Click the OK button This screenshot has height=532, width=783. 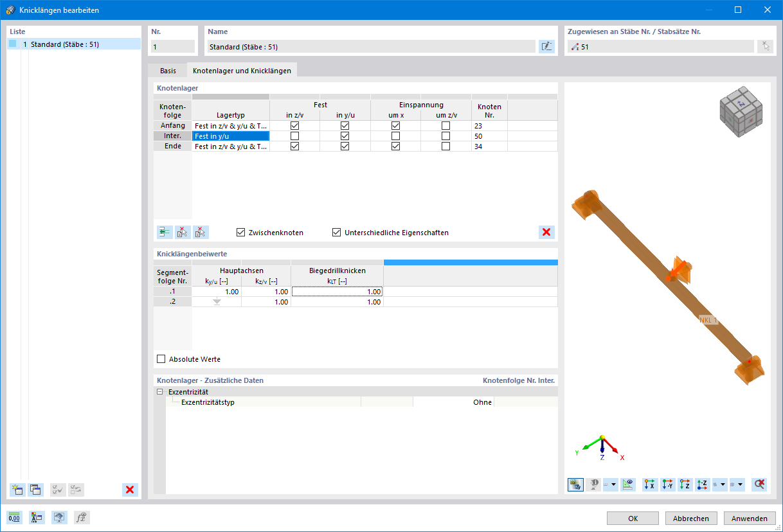pos(633,519)
